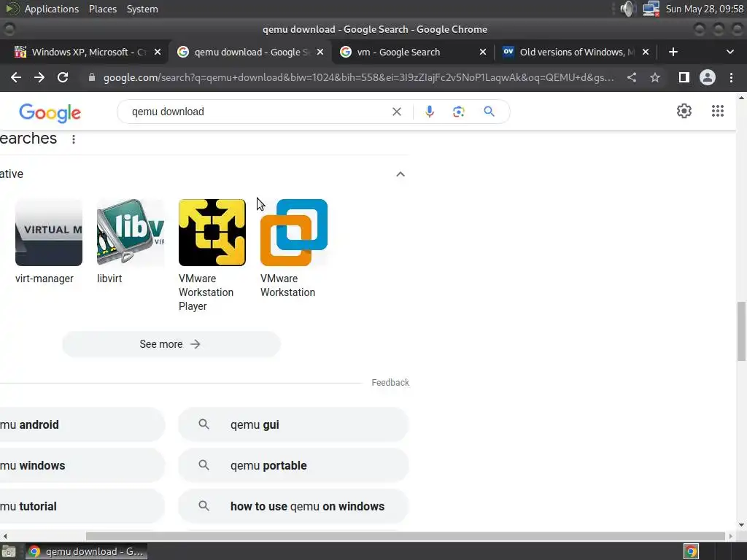Click the qemu download taskbar window button
Screen dimensions: 747x560
click(x=86, y=551)
